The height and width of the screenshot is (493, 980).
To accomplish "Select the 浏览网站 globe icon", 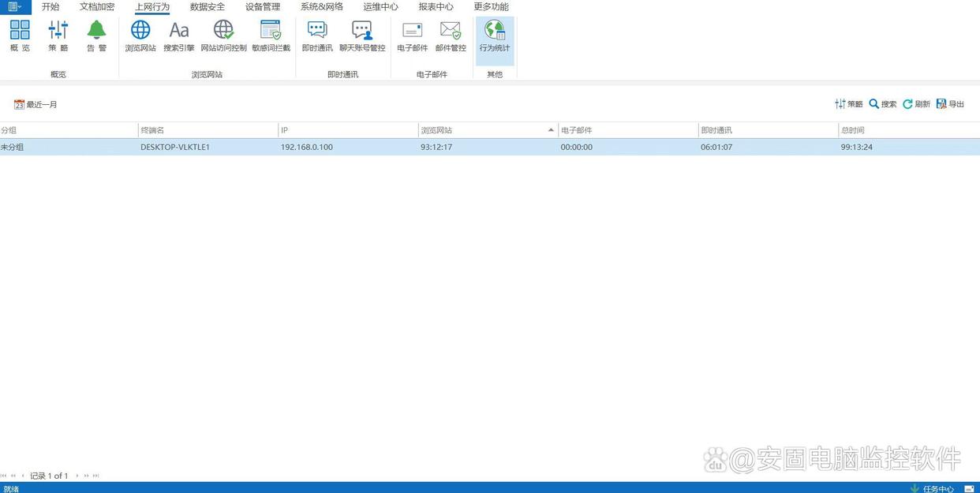I will tap(140, 36).
